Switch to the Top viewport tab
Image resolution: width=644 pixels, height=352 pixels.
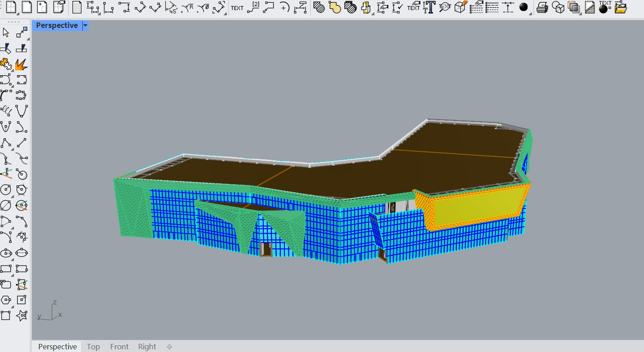point(93,347)
